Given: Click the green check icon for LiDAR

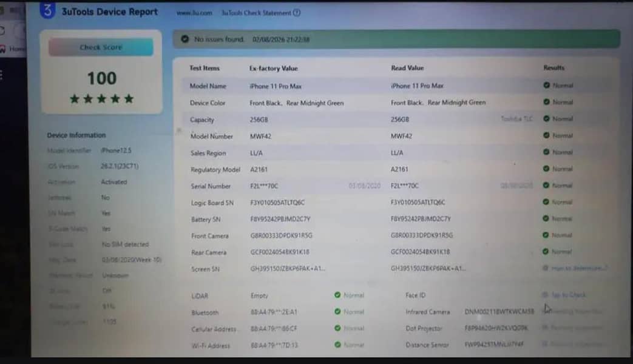Looking at the screenshot, I should click(x=337, y=295).
